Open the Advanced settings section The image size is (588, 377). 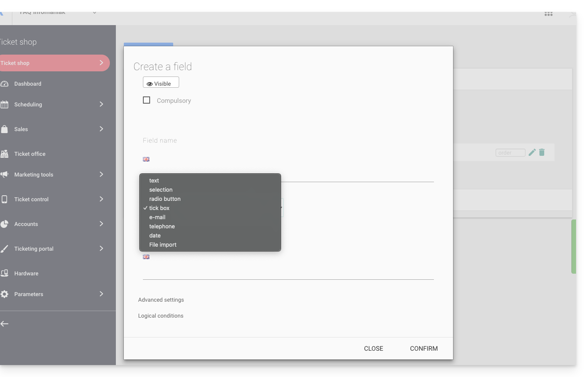(x=161, y=300)
